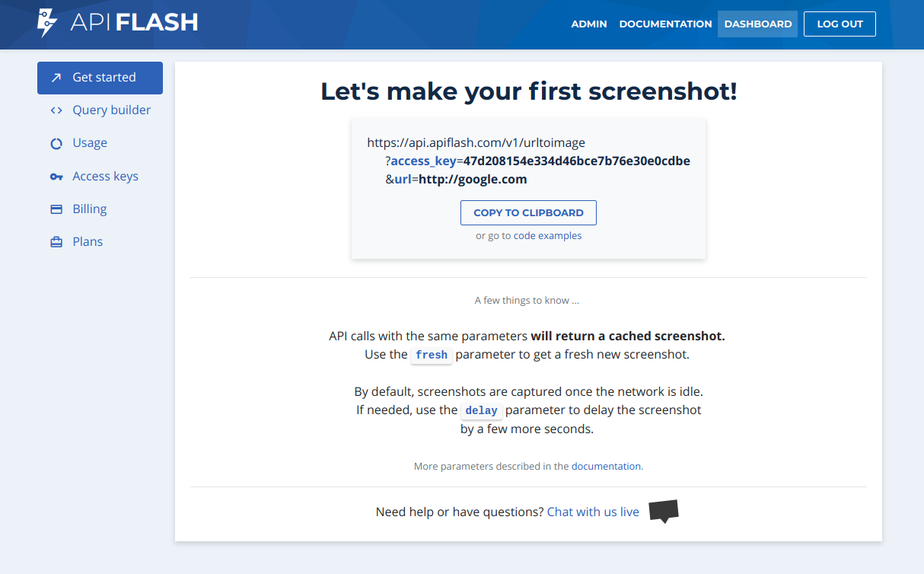Viewport: 924px width, 574px height.
Task: Select the DASHBOARD navigation tab
Action: point(757,24)
